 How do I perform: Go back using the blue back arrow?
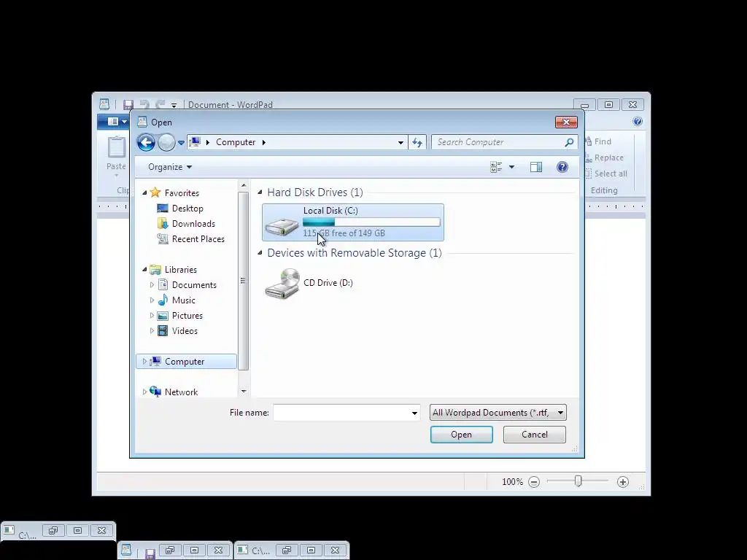(x=146, y=142)
